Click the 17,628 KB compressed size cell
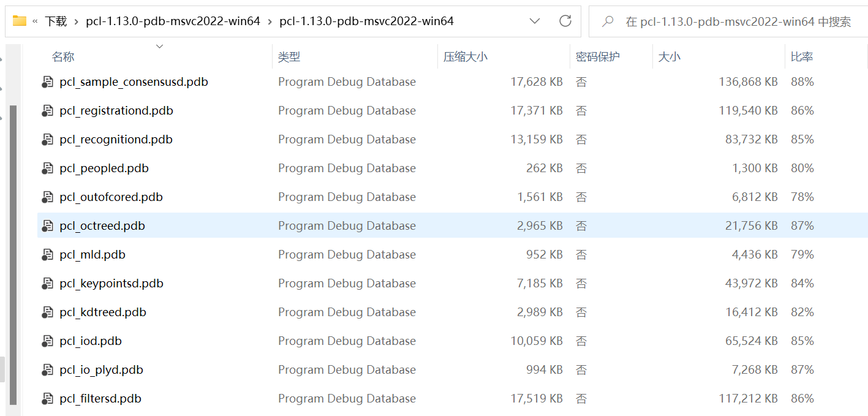 click(x=537, y=82)
